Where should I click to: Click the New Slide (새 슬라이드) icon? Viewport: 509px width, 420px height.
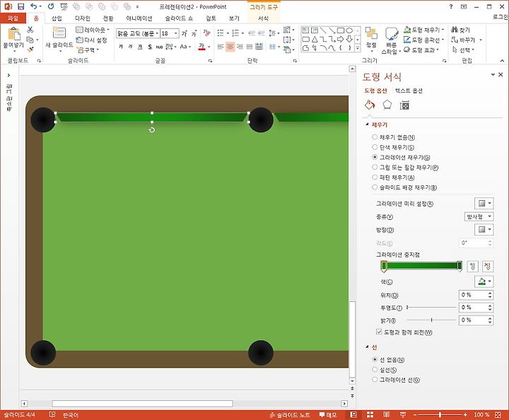(x=59, y=33)
